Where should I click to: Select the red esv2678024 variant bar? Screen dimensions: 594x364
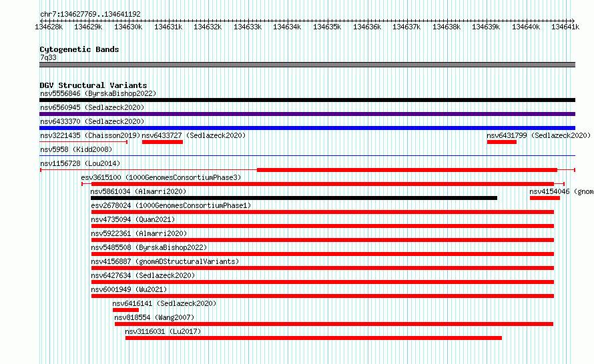(323, 212)
